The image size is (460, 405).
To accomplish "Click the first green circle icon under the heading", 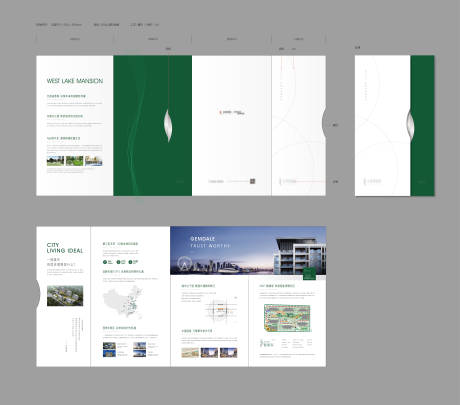I will pyautogui.click(x=105, y=262).
